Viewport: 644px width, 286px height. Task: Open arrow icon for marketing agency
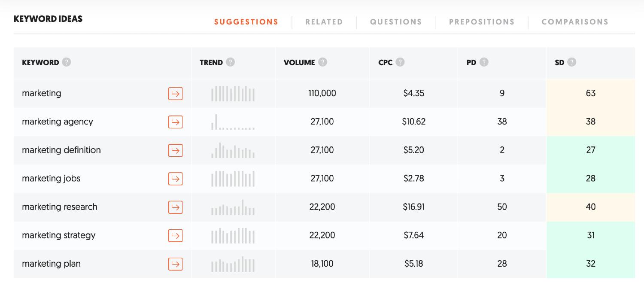click(175, 122)
